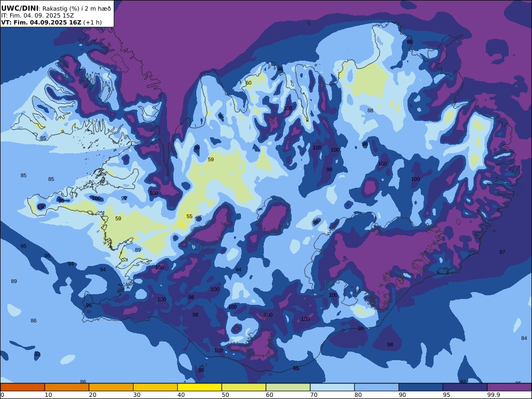
Task: Select the legend tick label '80'
Action: [x=358, y=395]
